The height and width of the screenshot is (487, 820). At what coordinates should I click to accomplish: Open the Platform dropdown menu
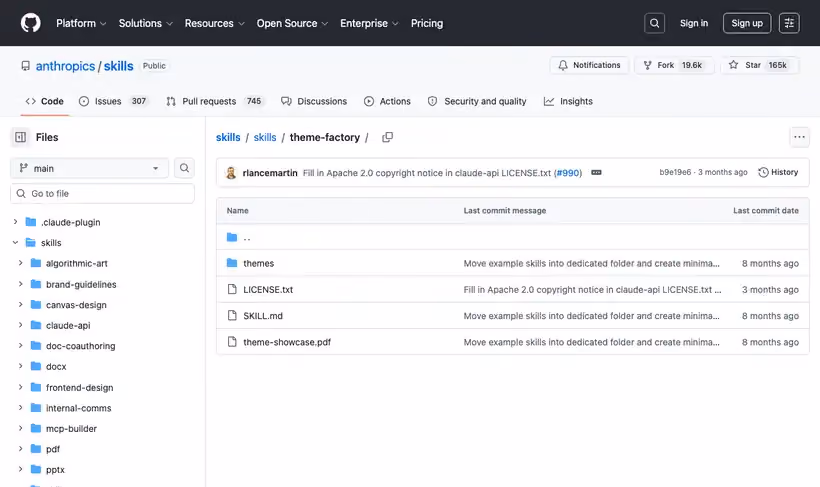tap(81, 24)
